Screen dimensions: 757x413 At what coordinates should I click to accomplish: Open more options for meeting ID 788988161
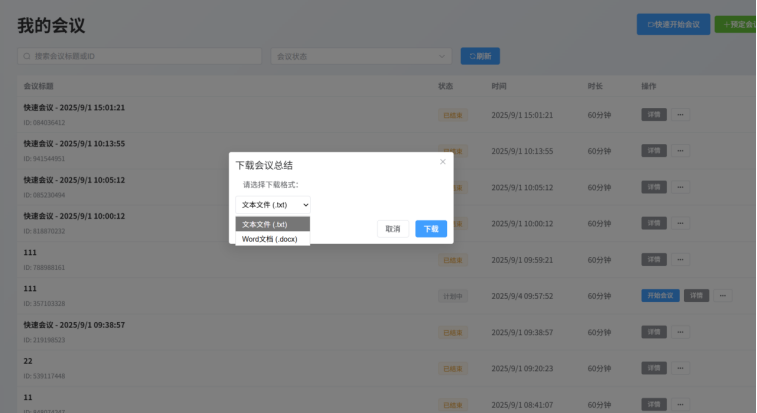point(680,259)
